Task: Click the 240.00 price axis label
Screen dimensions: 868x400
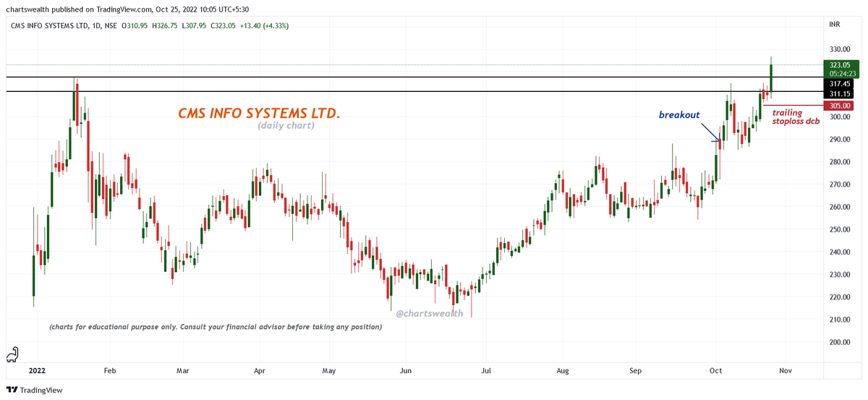Action: point(839,252)
